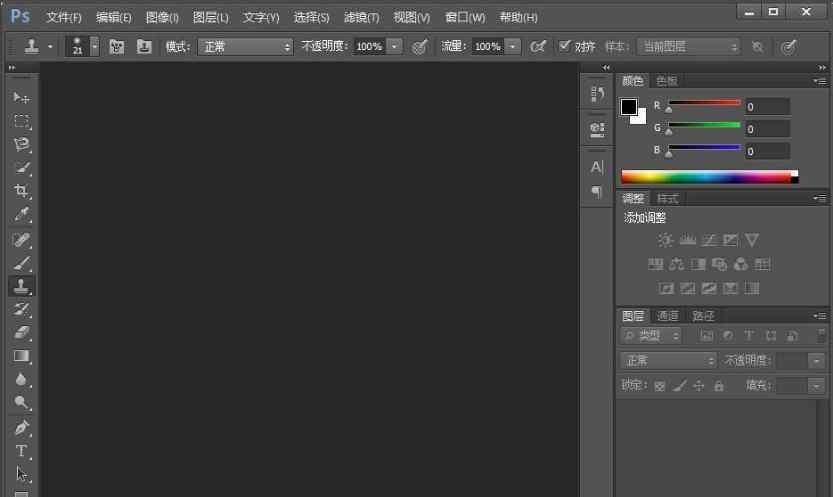Screen dimensions: 833x497
Task: Open the collapsed Character panel icon
Action: (597, 167)
